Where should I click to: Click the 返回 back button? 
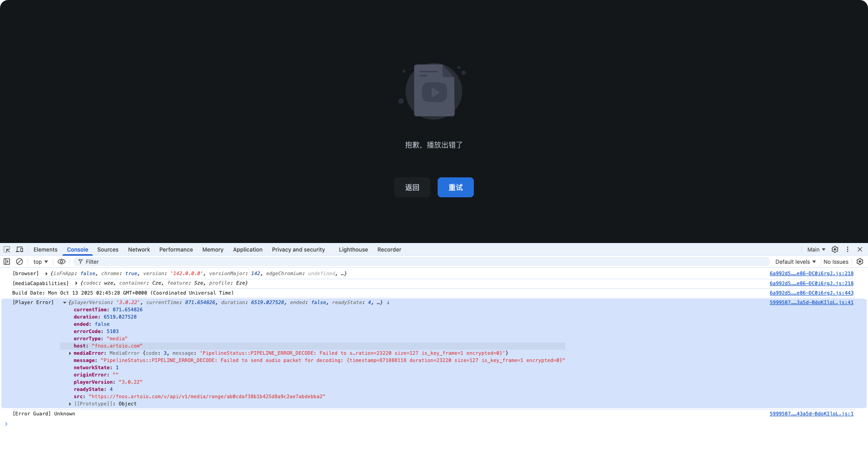[x=412, y=187]
